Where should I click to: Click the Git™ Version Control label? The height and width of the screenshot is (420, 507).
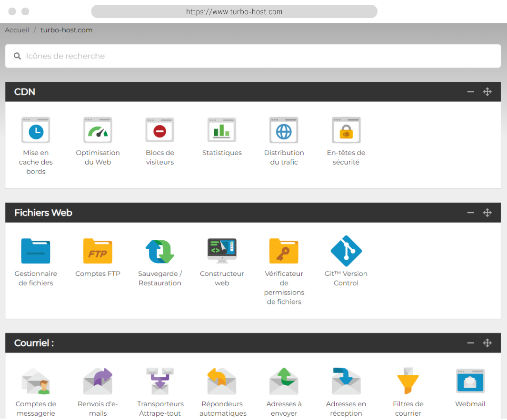click(x=346, y=278)
